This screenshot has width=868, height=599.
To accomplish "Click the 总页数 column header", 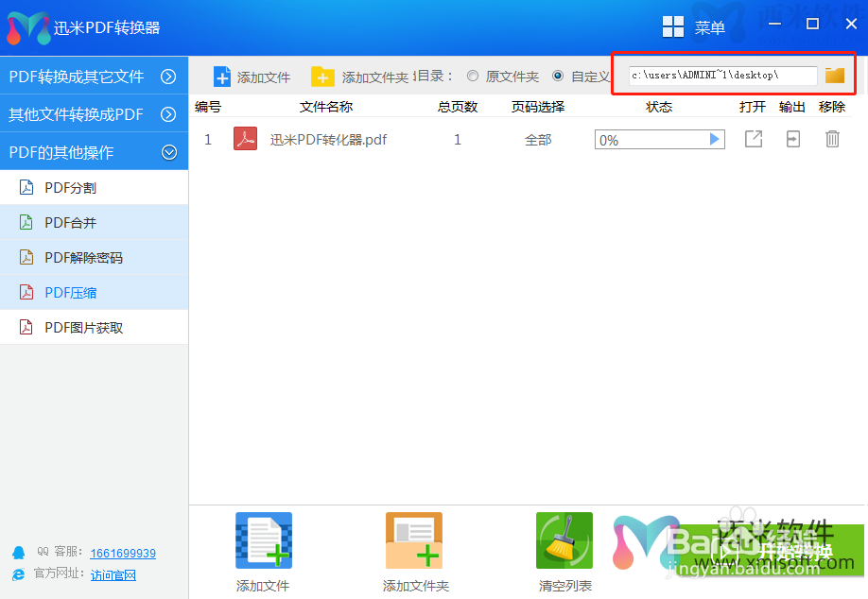I will [458, 107].
